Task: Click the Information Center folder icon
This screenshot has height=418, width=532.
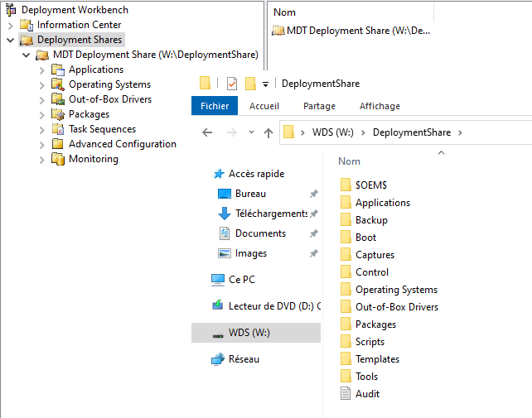Action: [x=27, y=25]
